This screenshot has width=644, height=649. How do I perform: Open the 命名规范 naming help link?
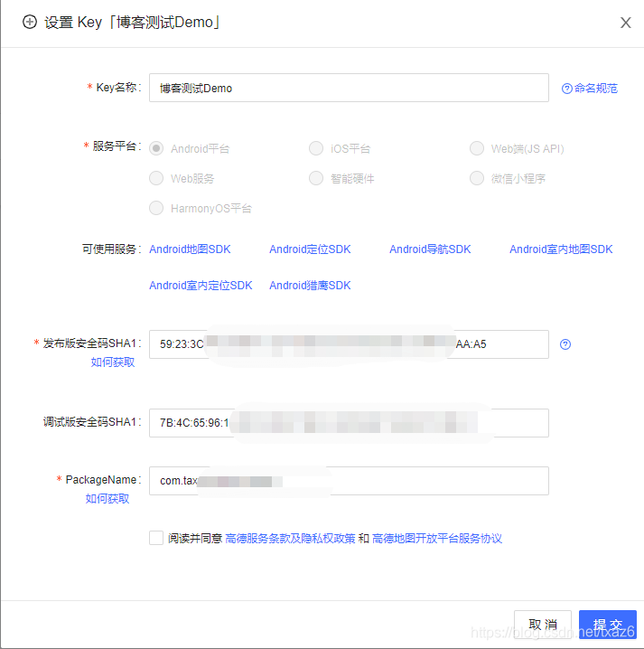(x=590, y=89)
